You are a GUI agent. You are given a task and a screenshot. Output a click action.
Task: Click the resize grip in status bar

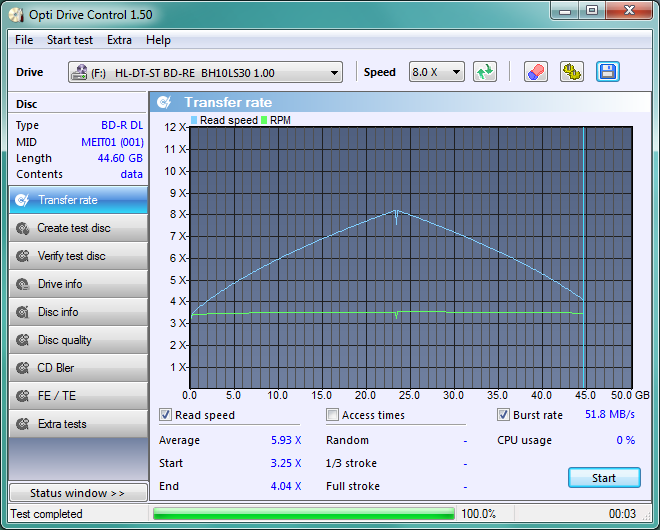[647, 517]
